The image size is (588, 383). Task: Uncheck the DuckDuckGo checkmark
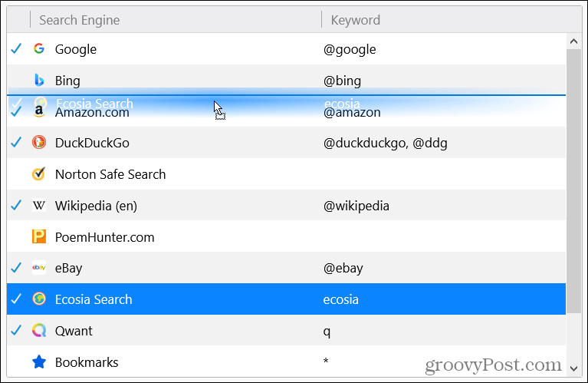coord(16,143)
